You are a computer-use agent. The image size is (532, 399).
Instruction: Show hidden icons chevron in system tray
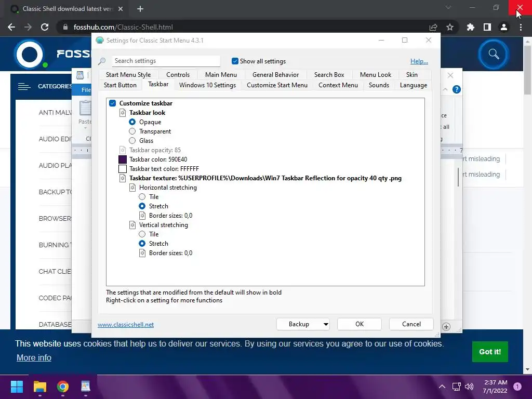click(x=442, y=387)
